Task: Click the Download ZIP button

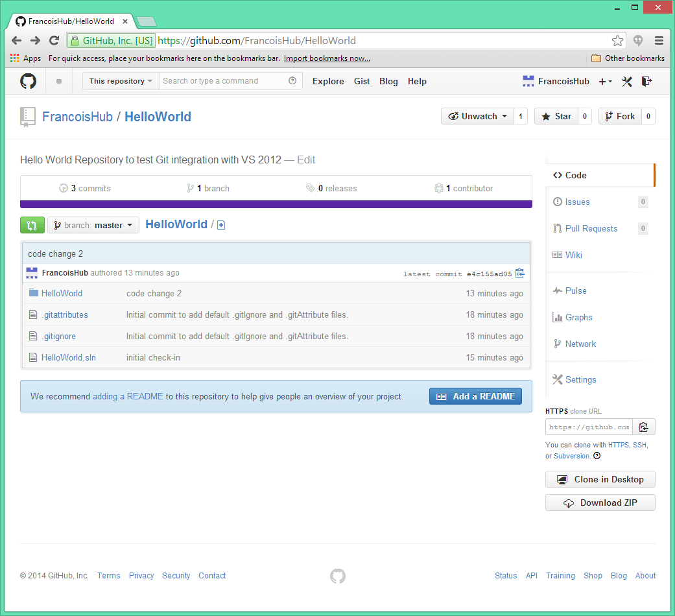Action: 600,503
